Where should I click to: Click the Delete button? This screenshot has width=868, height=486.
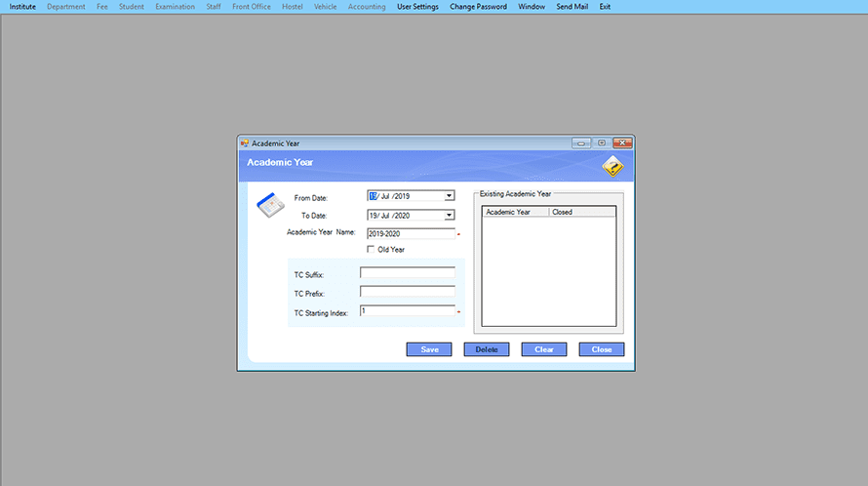(x=487, y=349)
